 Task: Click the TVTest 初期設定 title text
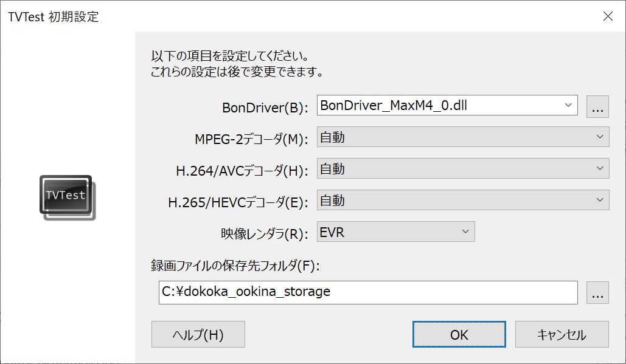click(53, 17)
